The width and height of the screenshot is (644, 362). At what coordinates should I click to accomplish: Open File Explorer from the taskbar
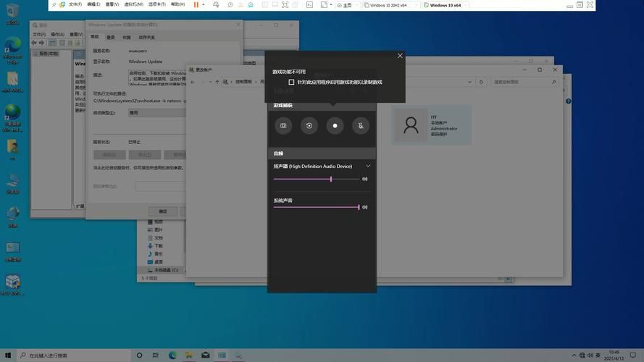(x=189, y=355)
